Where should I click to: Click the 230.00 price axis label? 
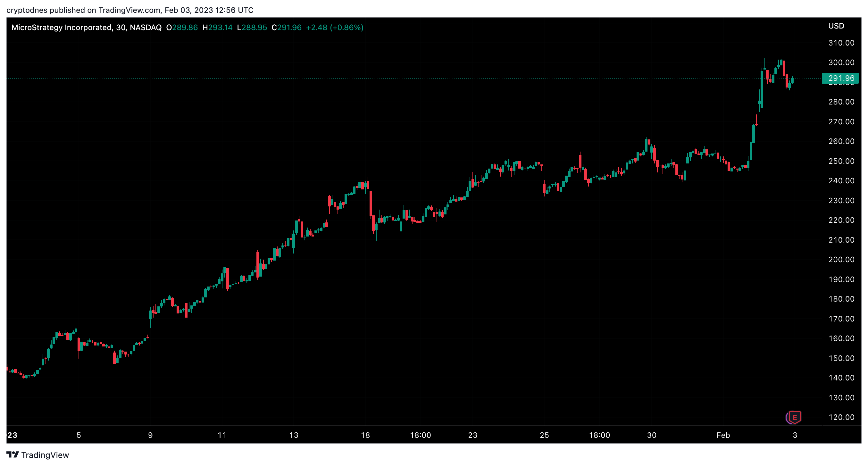(841, 201)
